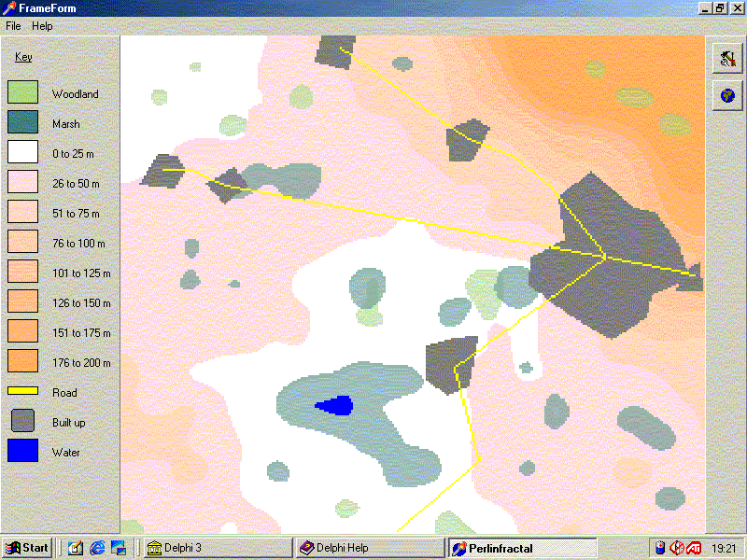This screenshot has height=560, width=747.
Task: Open the first quick launch notepad-style icon
Action: [76, 548]
